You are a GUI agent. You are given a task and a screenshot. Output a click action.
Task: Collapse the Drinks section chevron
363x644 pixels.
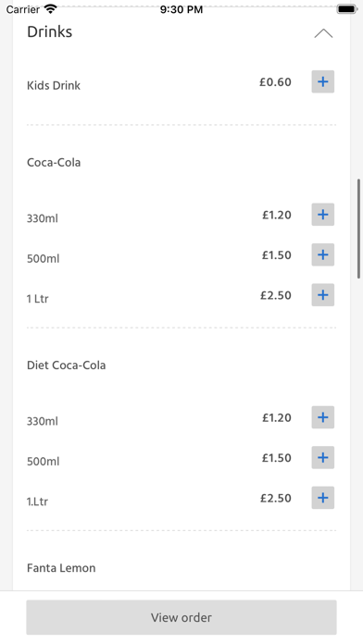click(x=323, y=33)
